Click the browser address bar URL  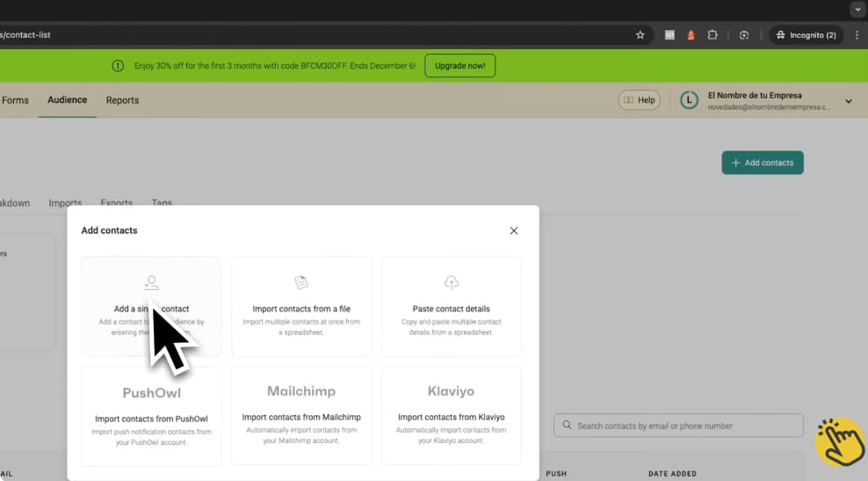25,35
